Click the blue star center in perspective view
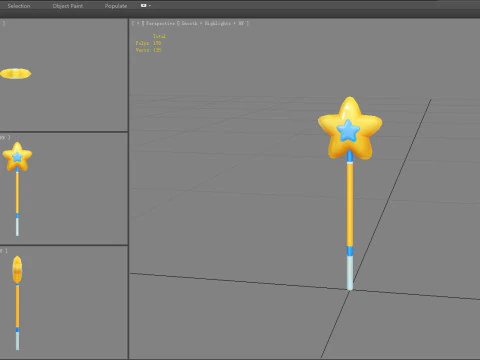The width and height of the screenshot is (480, 360). (348, 131)
